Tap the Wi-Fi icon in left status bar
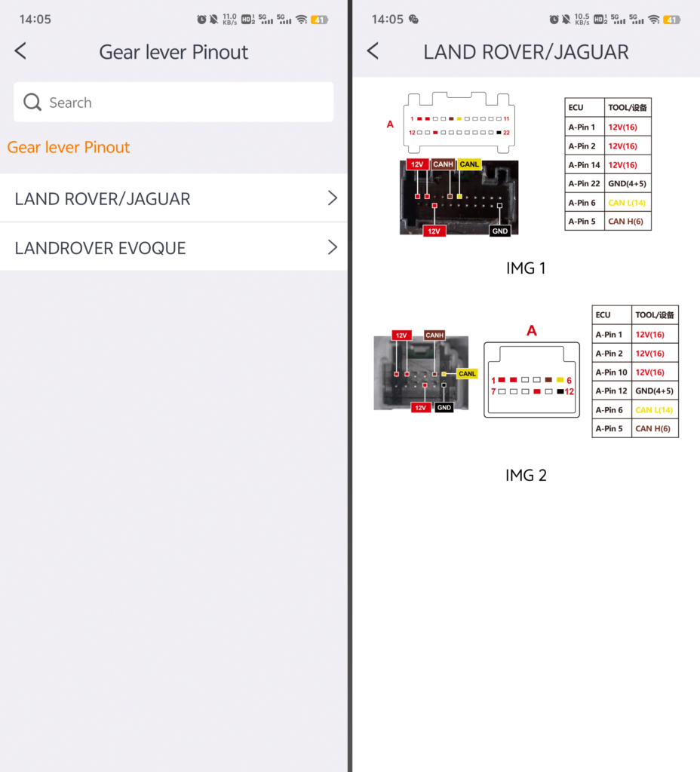The width and height of the screenshot is (700, 772). (x=302, y=20)
